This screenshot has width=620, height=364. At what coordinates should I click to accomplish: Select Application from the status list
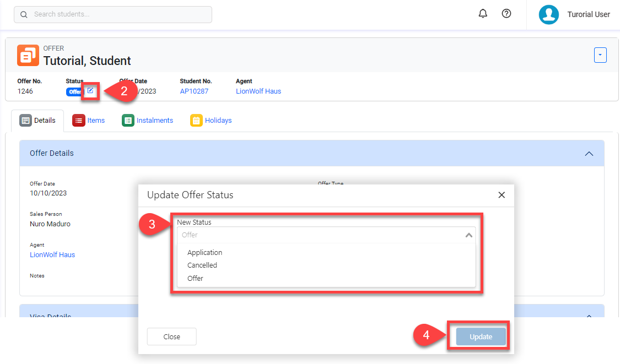pos(205,253)
